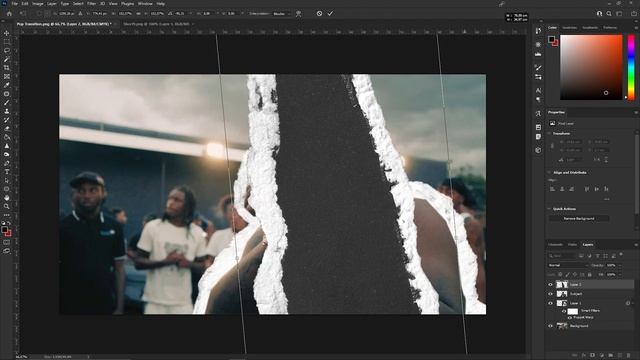Click the Home icon in options bar
The image size is (640, 360).
9,13
